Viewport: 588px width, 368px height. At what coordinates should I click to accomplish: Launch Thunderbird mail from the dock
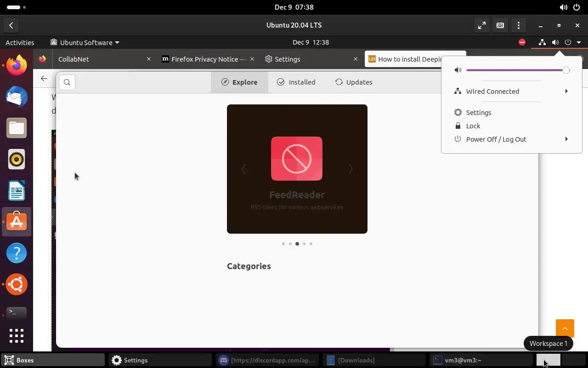(x=17, y=97)
